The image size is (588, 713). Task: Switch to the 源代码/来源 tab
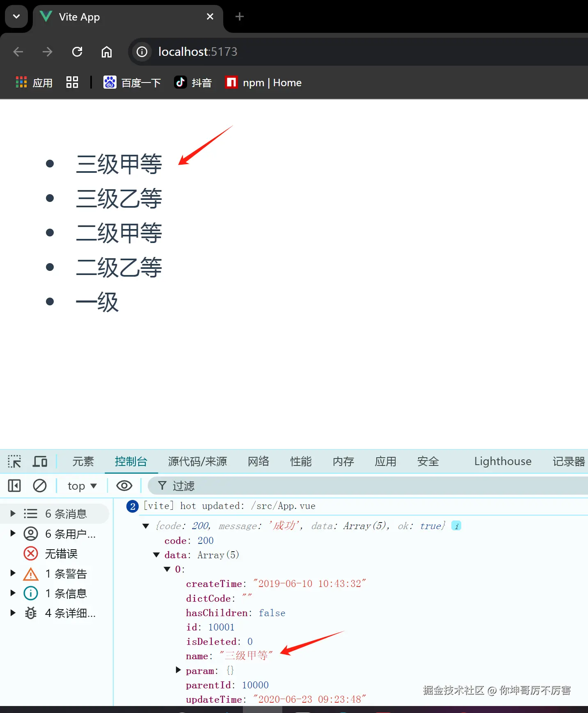click(x=198, y=461)
